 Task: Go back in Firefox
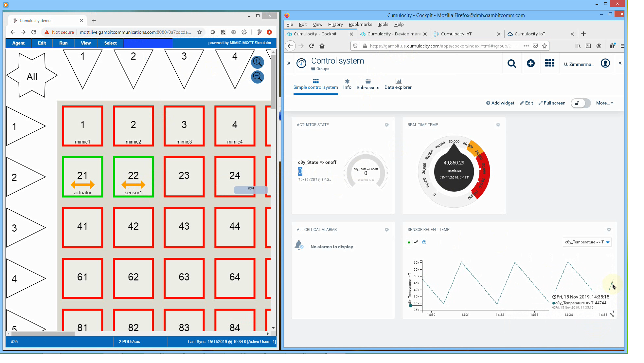[x=290, y=46]
